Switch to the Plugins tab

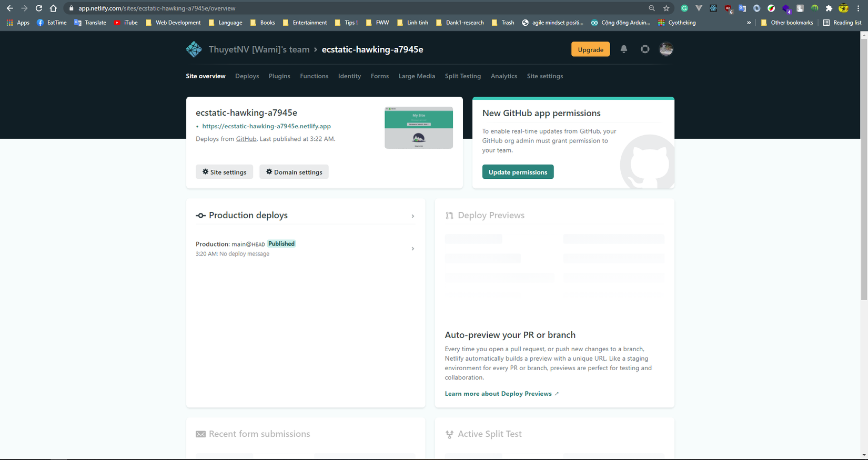coord(279,76)
